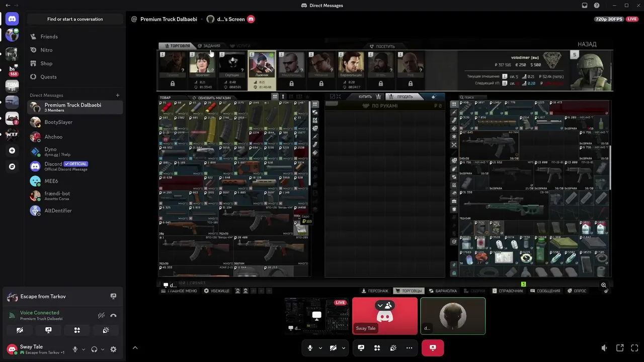Pop out the stream window
This screenshot has width=644, height=362.
620,348
